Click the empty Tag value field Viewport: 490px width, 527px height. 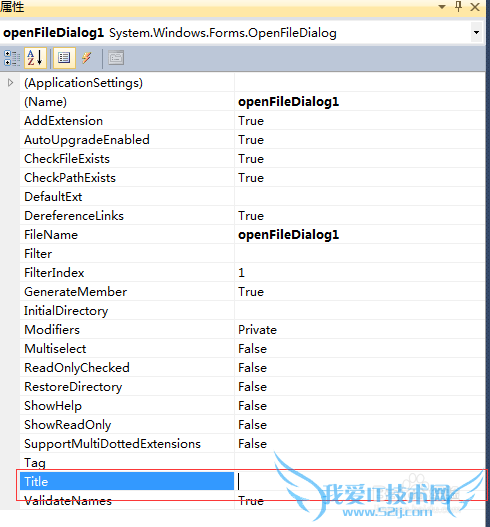[x=360, y=462]
